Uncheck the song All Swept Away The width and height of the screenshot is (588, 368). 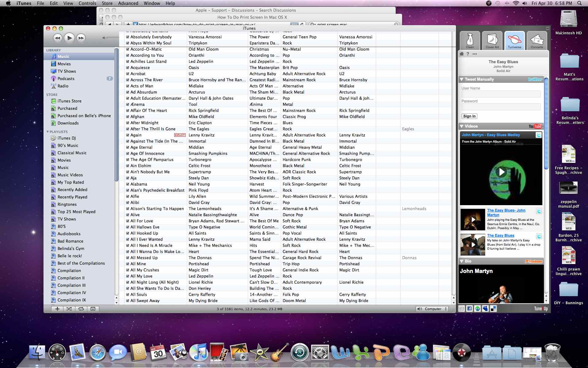(128, 301)
